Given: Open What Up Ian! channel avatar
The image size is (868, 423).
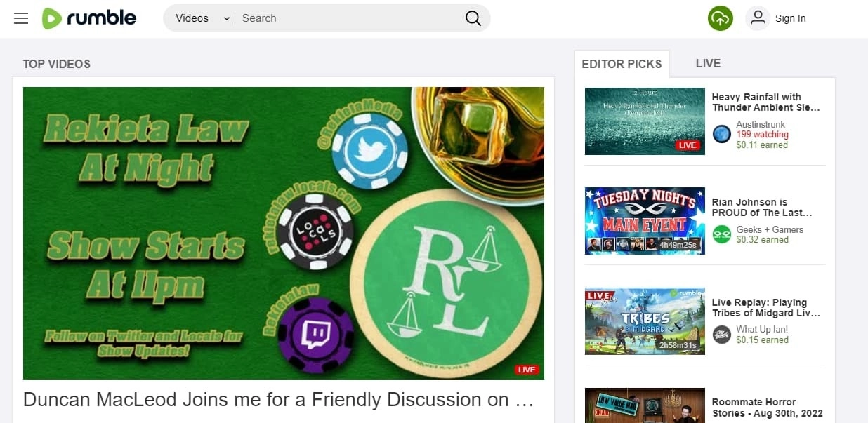Looking at the screenshot, I should tap(722, 334).
